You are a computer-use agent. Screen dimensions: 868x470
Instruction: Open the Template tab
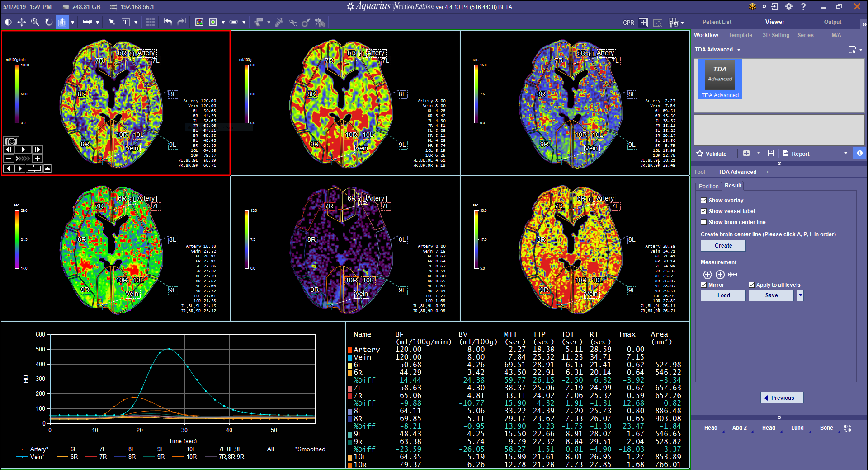740,35
